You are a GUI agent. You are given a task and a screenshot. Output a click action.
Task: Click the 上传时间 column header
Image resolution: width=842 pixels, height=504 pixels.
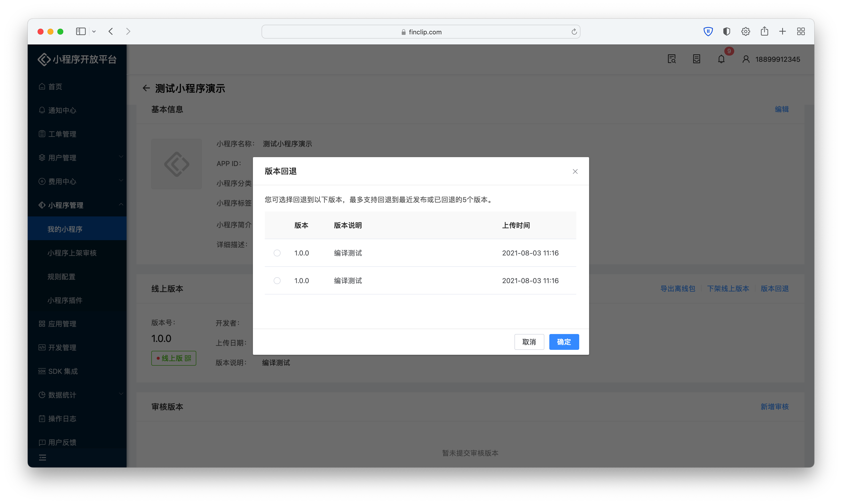coord(516,225)
